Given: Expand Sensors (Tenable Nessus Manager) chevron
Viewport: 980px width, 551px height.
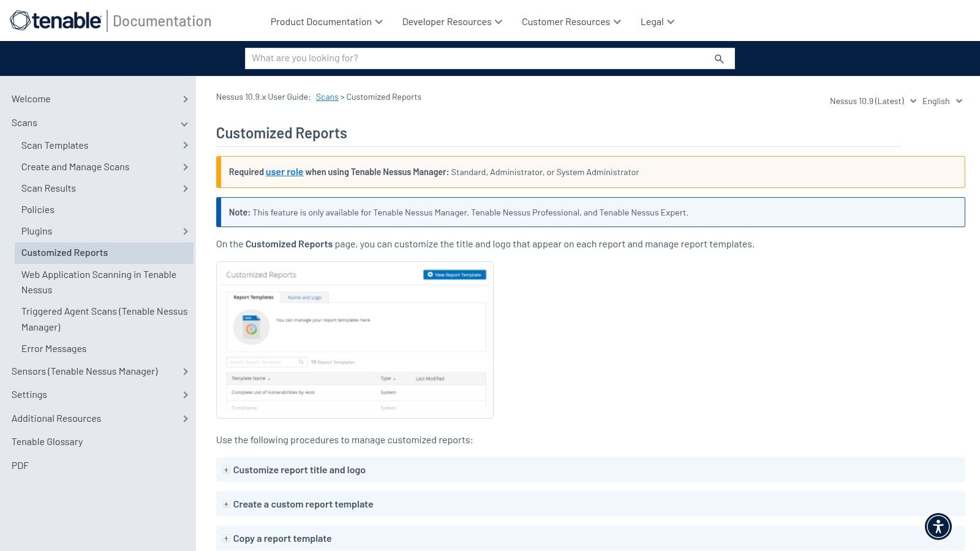Looking at the screenshot, I should click(185, 372).
